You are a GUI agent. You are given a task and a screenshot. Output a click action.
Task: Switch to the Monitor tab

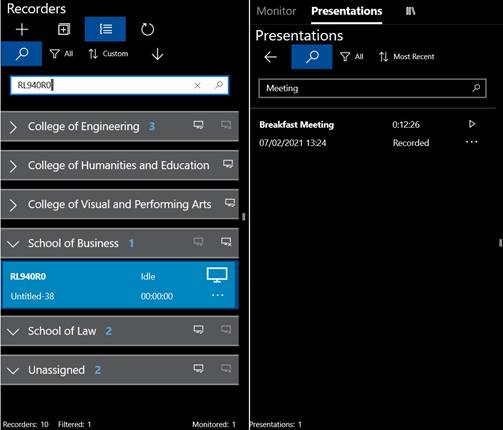pos(276,11)
